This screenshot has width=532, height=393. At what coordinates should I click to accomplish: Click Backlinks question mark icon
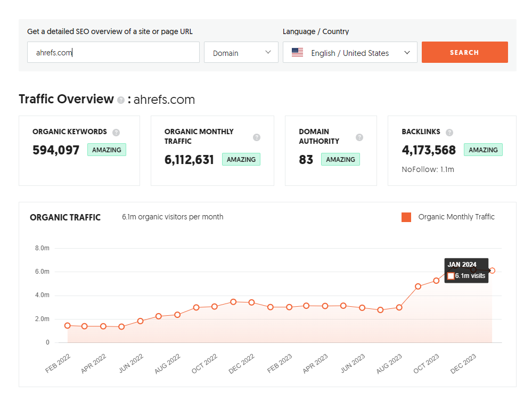[449, 133]
